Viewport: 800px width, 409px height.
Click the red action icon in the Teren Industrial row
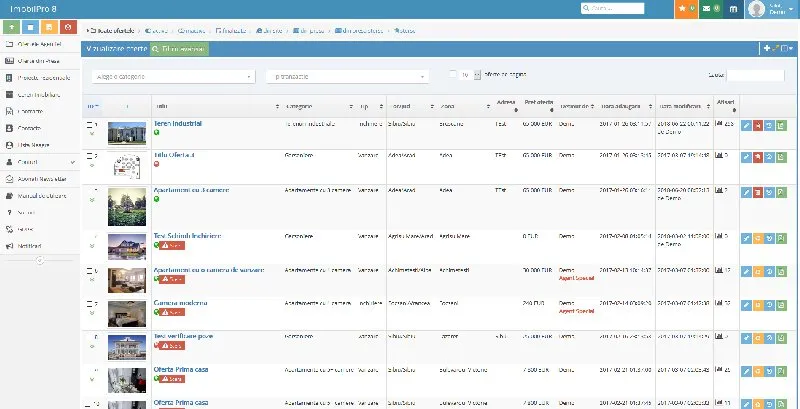coord(758,125)
